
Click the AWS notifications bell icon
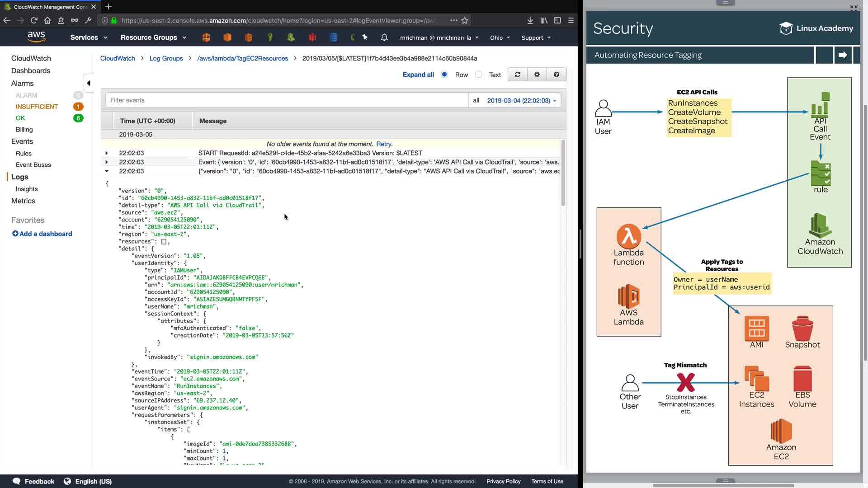[384, 38]
